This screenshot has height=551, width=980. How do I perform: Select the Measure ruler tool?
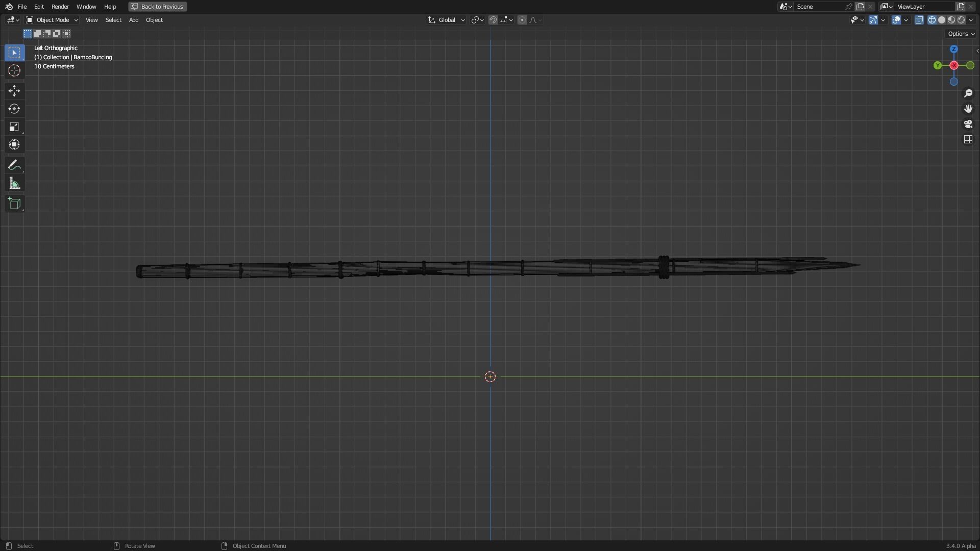(14, 183)
